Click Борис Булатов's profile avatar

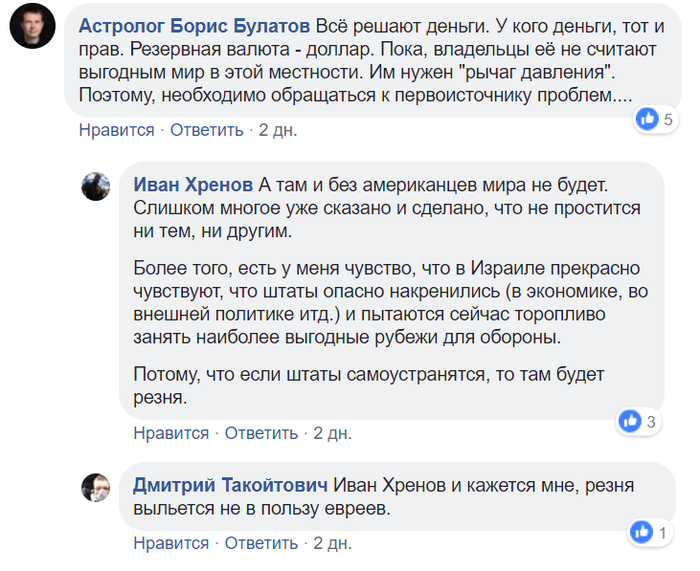tap(32, 31)
